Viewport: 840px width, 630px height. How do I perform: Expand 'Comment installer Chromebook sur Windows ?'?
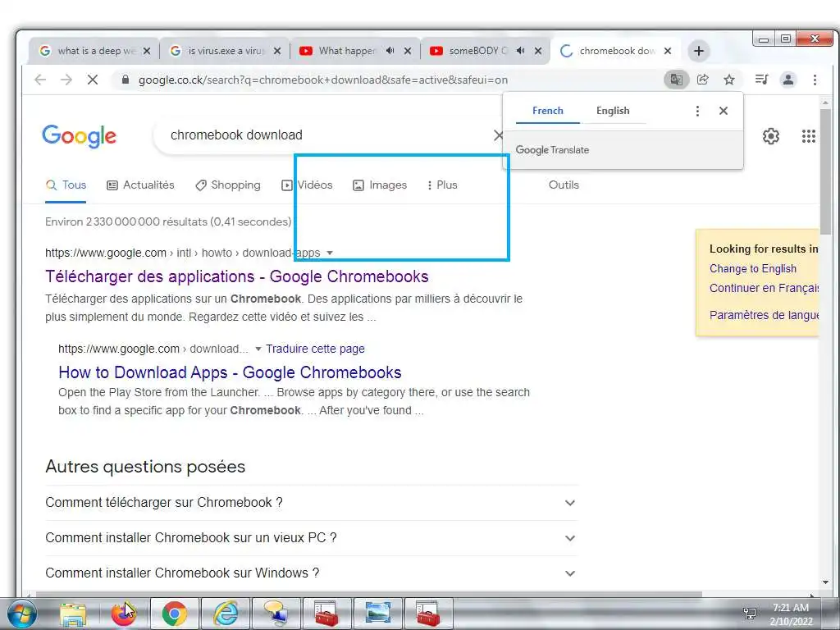313,573
